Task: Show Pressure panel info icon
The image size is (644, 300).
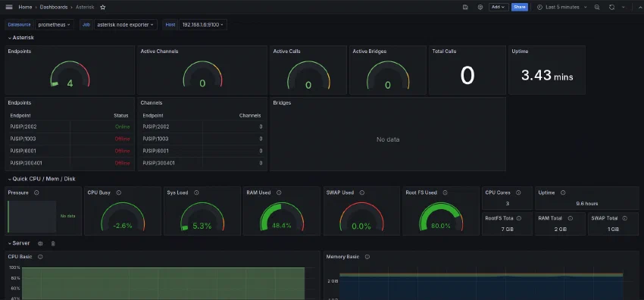Action: point(36,192)
